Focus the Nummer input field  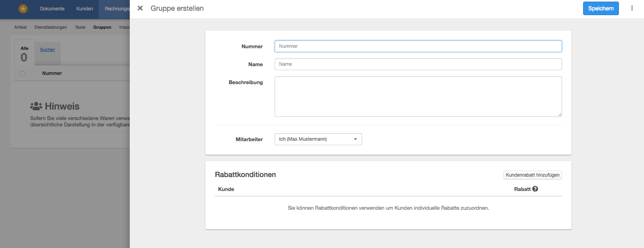[418, 46]
